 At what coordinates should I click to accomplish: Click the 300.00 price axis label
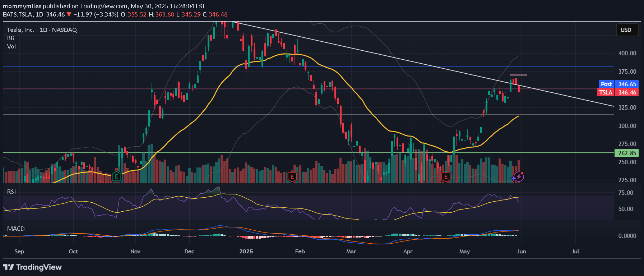click(x=627, y=126)
